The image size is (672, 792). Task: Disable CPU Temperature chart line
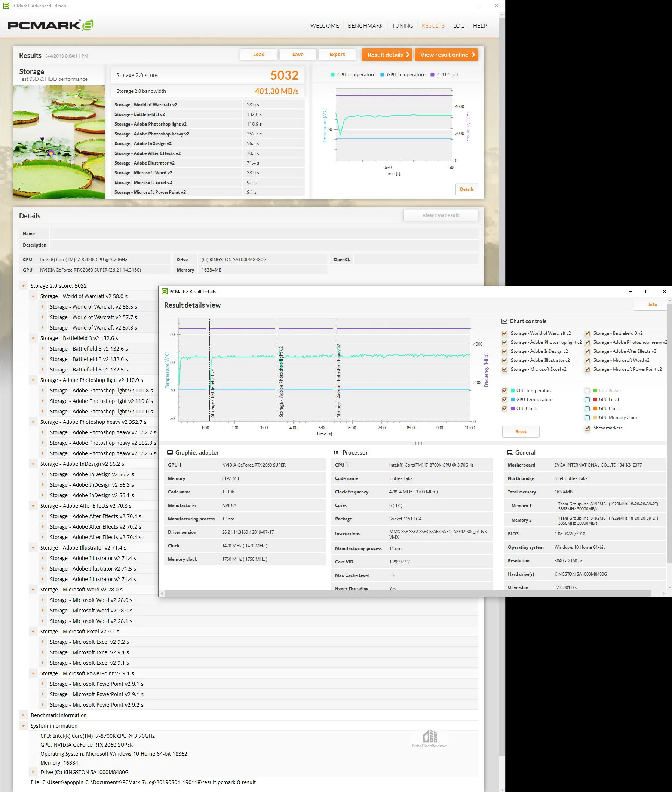point(505,391)
